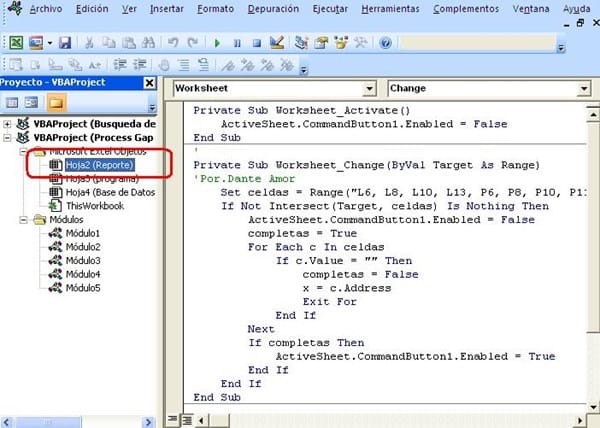Select Módulo4 in the tree

tap(83, 274)
